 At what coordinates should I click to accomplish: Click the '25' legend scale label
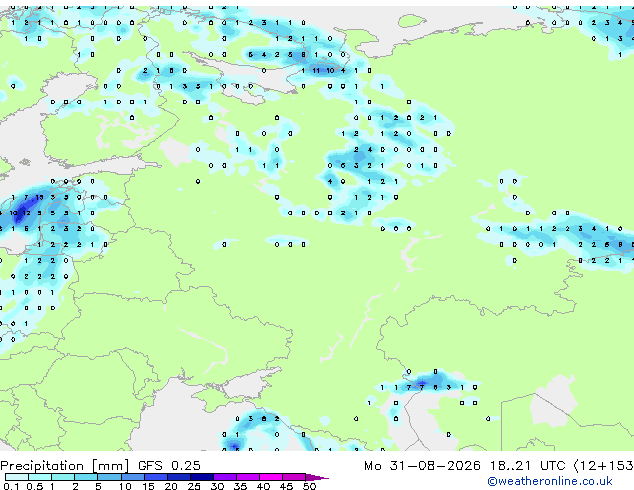(194, 486)
